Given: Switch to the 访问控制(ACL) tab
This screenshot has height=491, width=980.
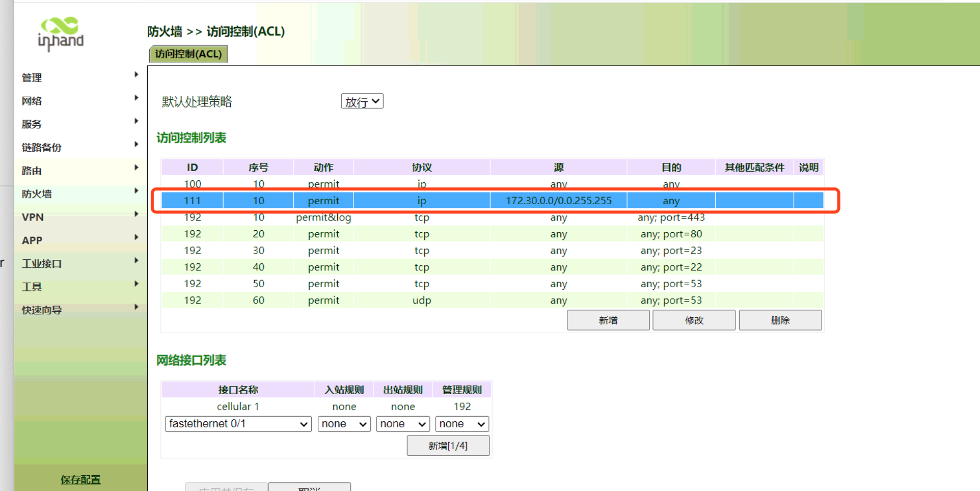Looking at the screenshot, I should coord(188,54).
